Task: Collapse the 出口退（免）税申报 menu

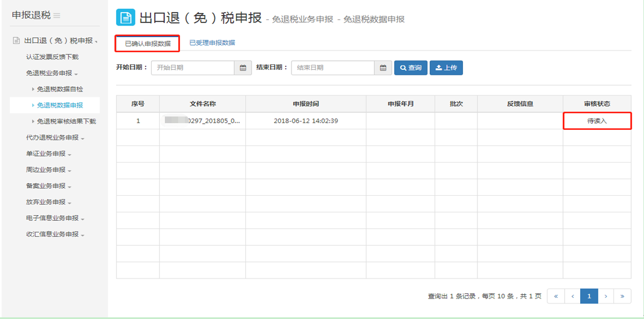Action: click(58, 40)
